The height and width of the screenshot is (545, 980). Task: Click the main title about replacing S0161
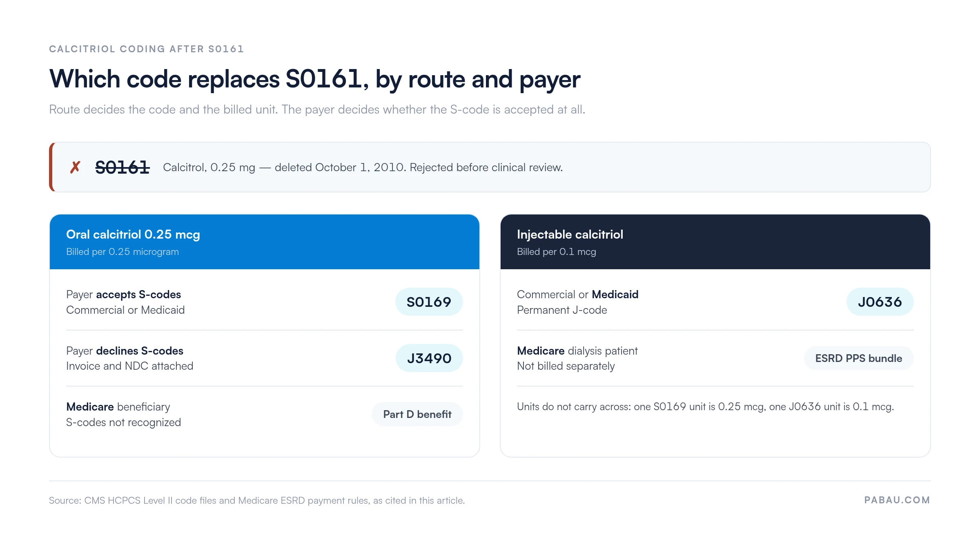(x=314, y=79)
